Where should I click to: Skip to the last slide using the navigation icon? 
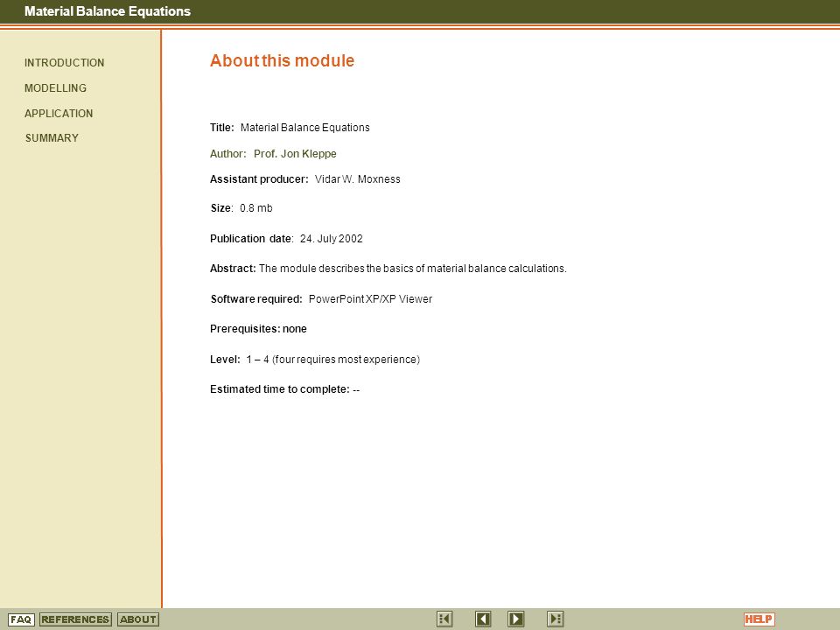coord(555,619)
